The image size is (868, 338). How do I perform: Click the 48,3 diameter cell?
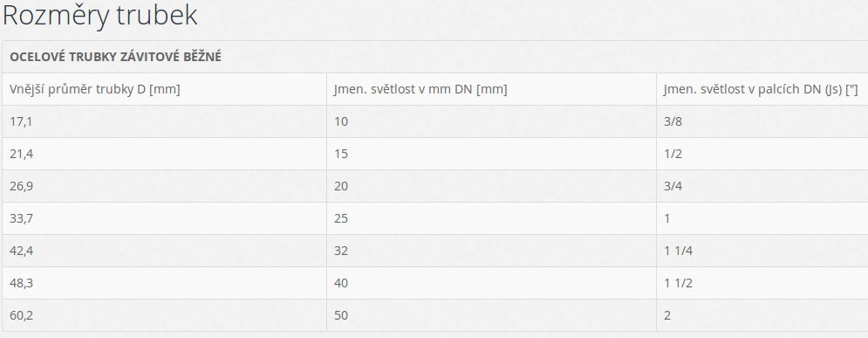tap(164, 283)
